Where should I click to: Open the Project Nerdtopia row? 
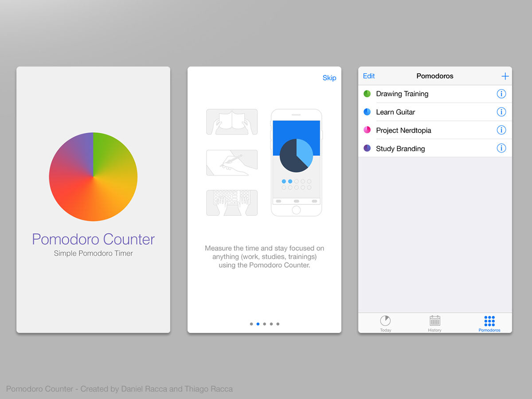click(435, 130)
